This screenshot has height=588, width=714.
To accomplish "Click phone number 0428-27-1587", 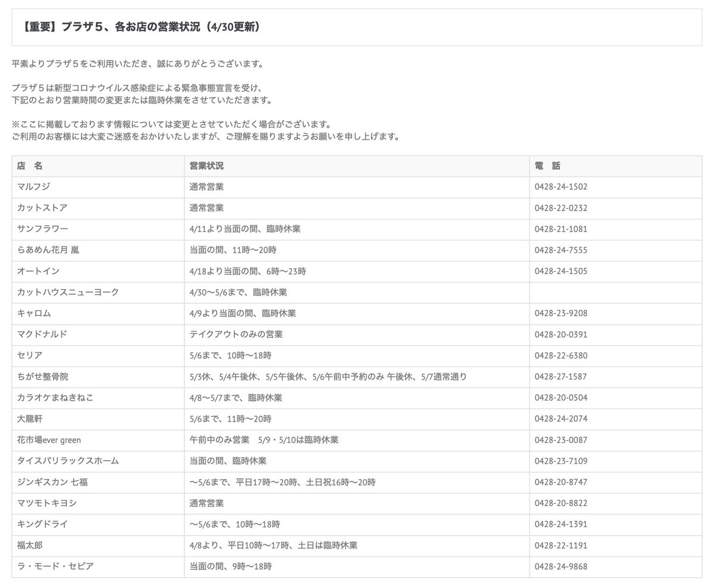I will [x=561, y=377].
